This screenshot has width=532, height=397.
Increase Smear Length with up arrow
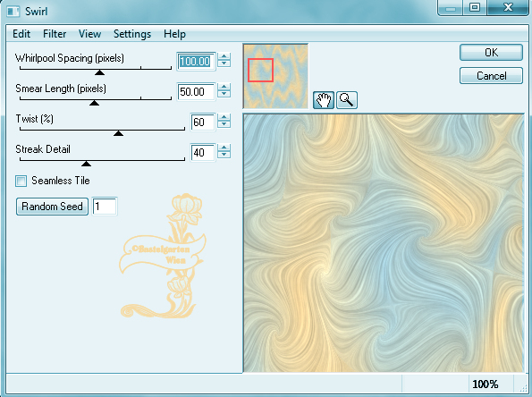click(224, 87)
